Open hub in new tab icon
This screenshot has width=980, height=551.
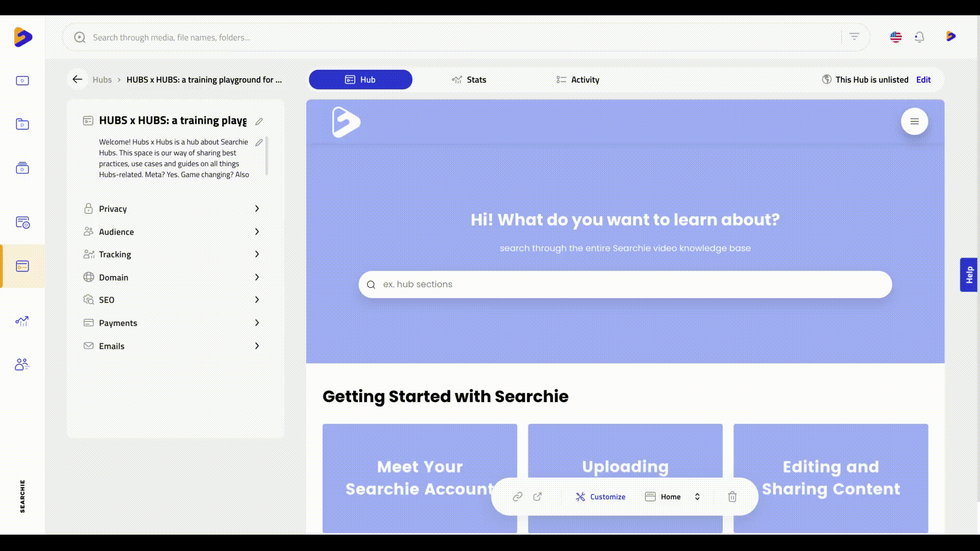coord(537,496)
